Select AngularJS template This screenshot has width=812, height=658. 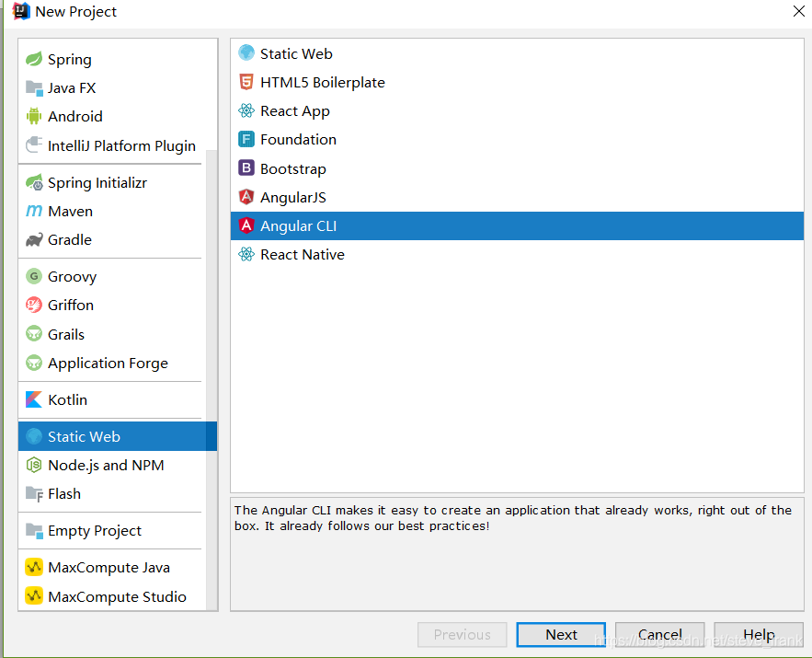[x=517, y=197]
